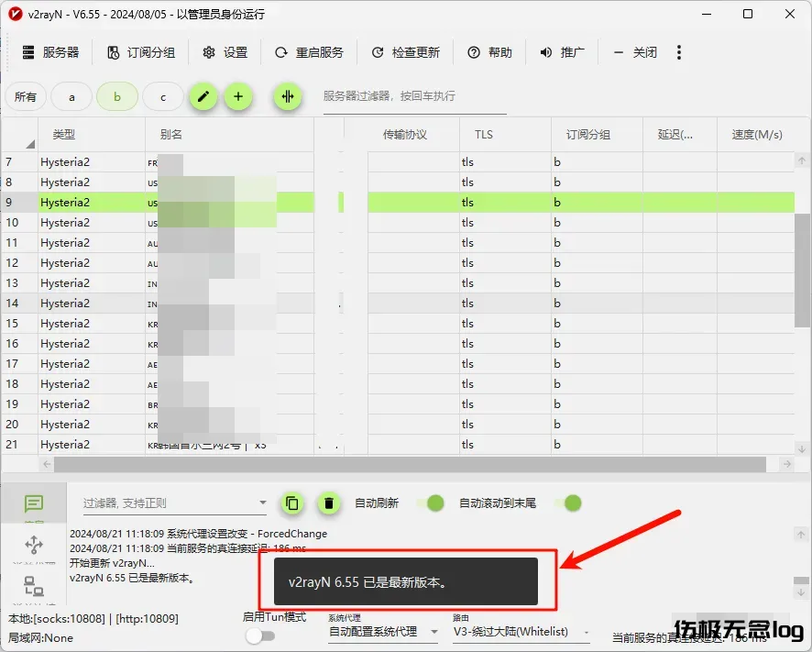
Task: Select the 所有 group tab
Action: [x=26, y=96]
